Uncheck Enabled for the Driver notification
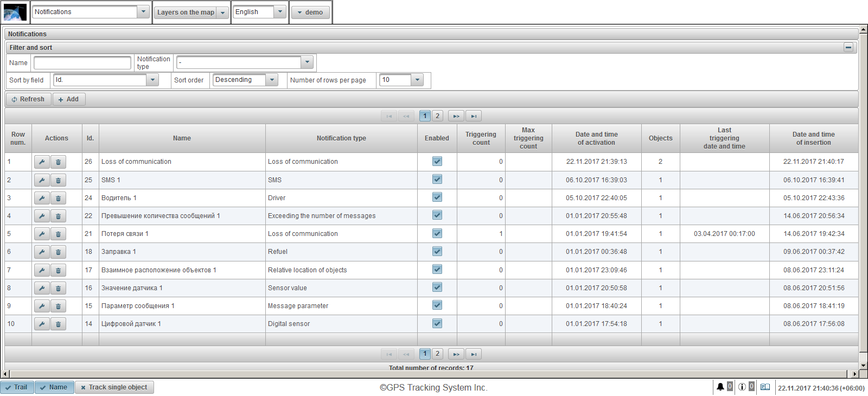Screen dimensions: 868x396 [437, 197]
